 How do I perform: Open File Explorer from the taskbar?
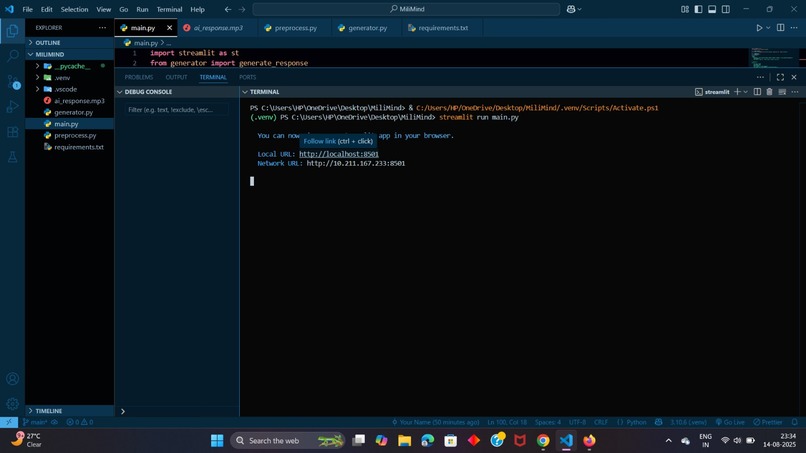pos(405,441)
